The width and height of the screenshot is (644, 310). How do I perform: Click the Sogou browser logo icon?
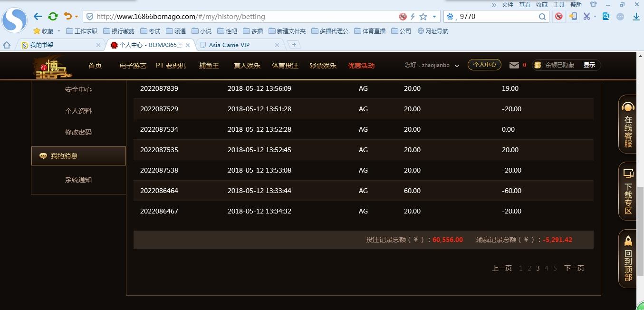14,19
